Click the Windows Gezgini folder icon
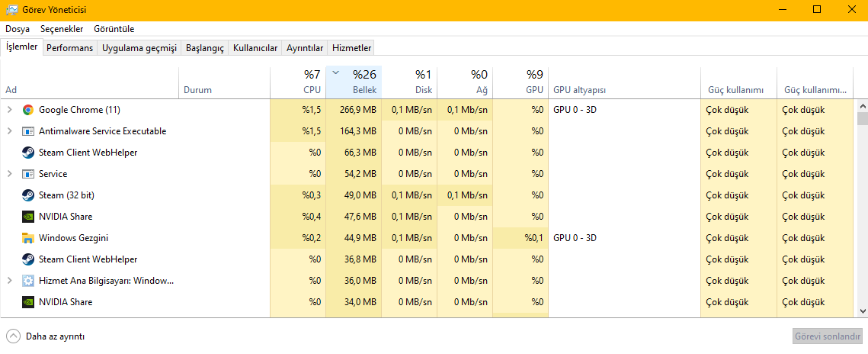The width and height of the screenshot is (868, 354). click(28, 238)
